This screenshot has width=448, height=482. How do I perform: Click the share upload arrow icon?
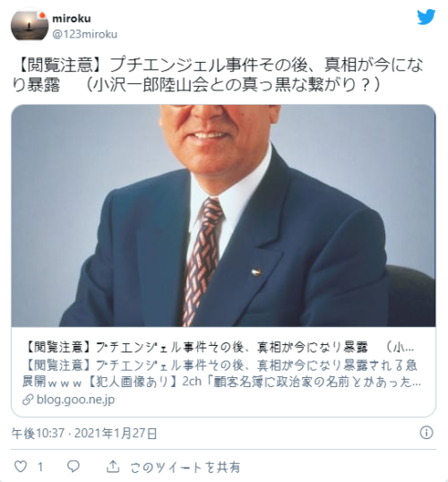coord(113,467)
